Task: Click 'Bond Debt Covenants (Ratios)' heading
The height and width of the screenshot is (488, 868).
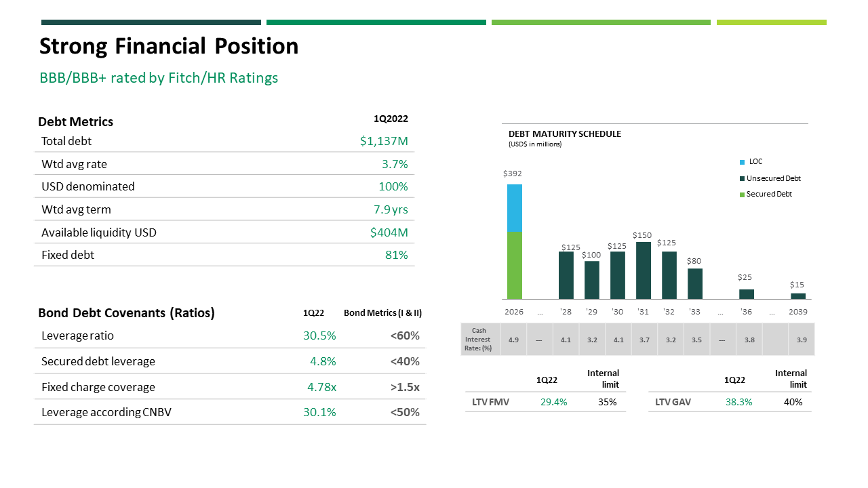Action: click(x=126, y=313)
